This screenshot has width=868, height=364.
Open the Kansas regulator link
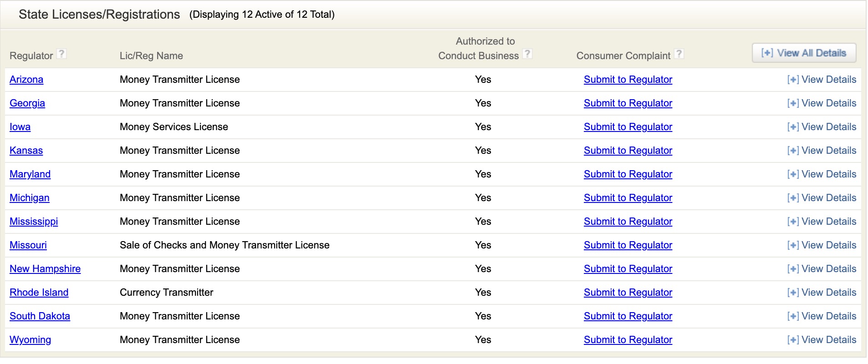pyautogui.click(x=26, y=151)
